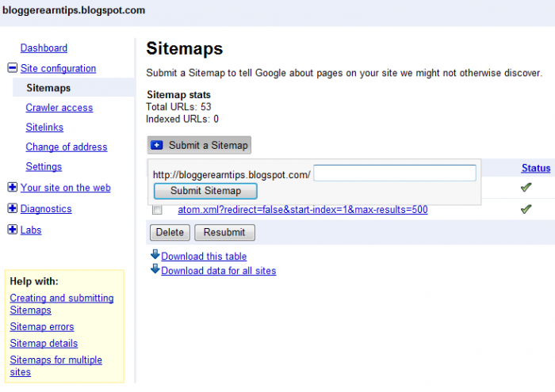Viewport: 555px width, 392px height.
Task: Click the blue plus icon on Submit a Sitemap
Action: pyautogui.click(x=156, y=145)
